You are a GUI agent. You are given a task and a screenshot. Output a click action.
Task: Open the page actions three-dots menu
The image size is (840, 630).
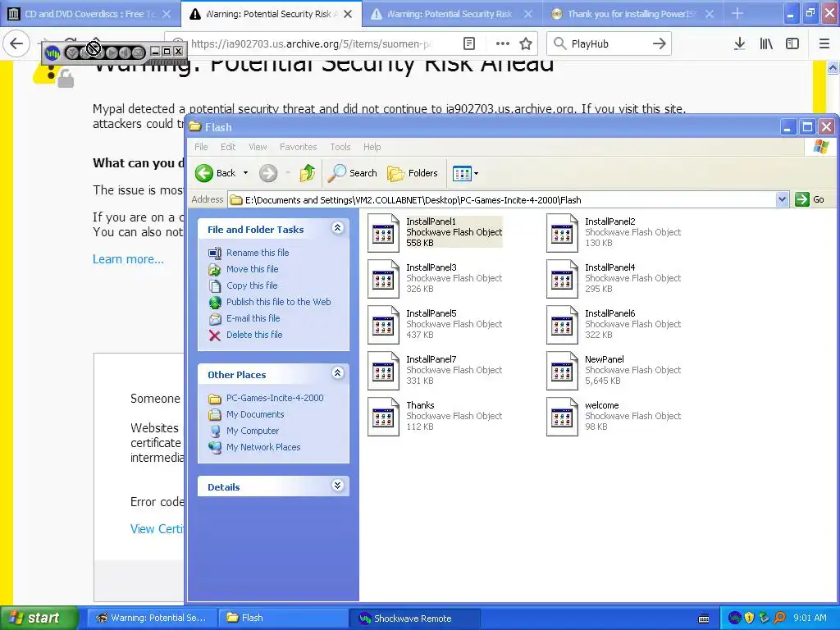503,43
